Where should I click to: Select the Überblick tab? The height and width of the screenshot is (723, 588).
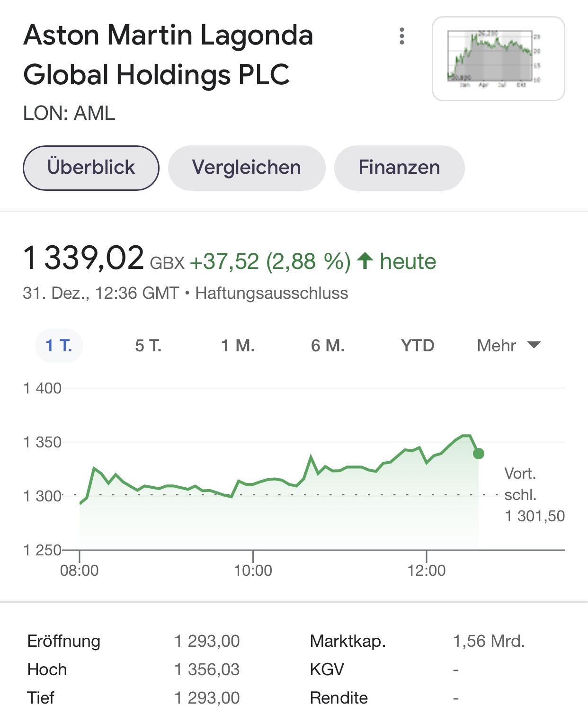click(91, 168)
